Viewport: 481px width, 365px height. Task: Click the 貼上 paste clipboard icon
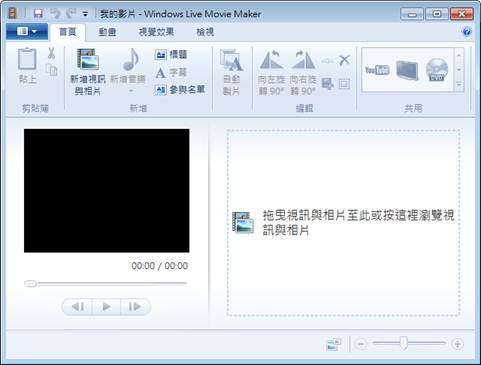[27, 59]
